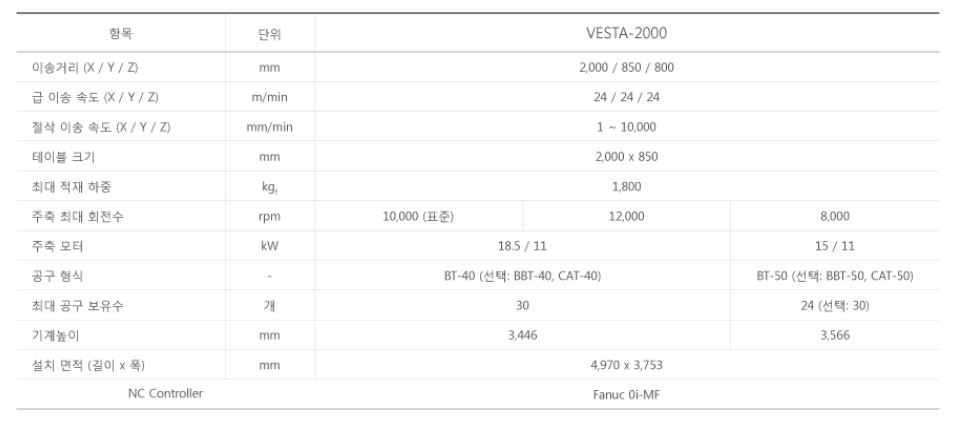Click the VESTA-2000 column header
Viewport: 970px width, 423px height.
(x=626, y=33)
